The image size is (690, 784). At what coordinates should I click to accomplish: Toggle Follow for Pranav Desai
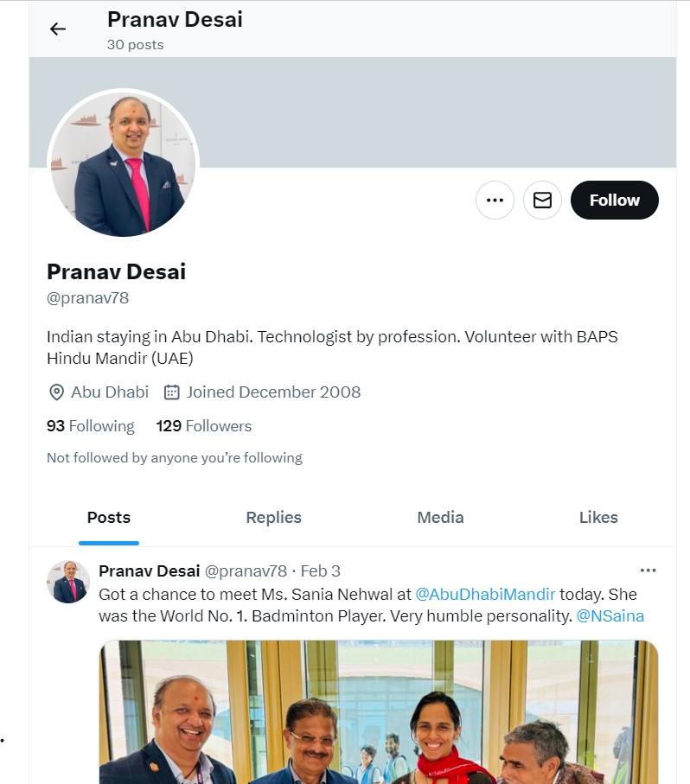click(614, 200)
